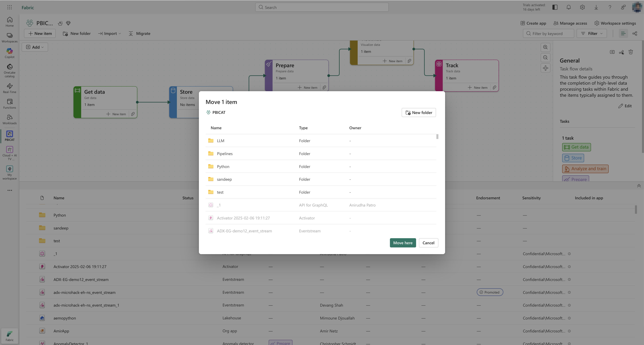The width and height of the screenshot is (644, 345).
Task: Select Store task chip in details pane
Action: pyautogui.click(x=573, y=158)
